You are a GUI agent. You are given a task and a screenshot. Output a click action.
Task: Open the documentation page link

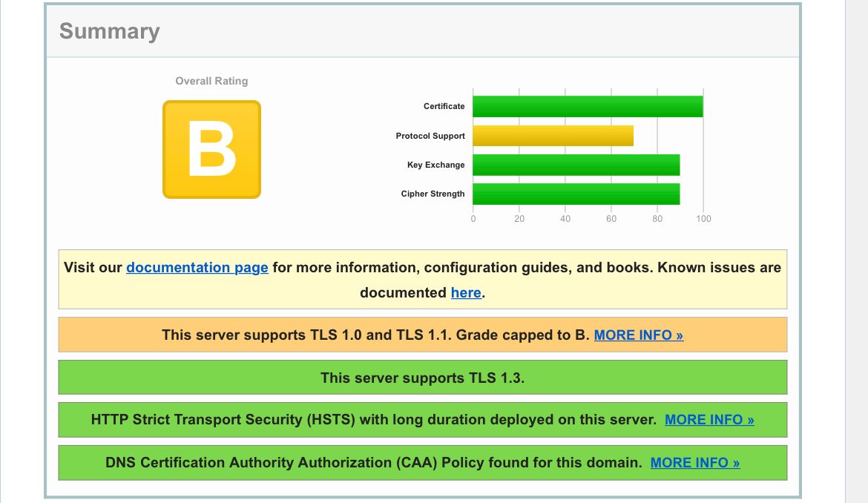[197, 267]
